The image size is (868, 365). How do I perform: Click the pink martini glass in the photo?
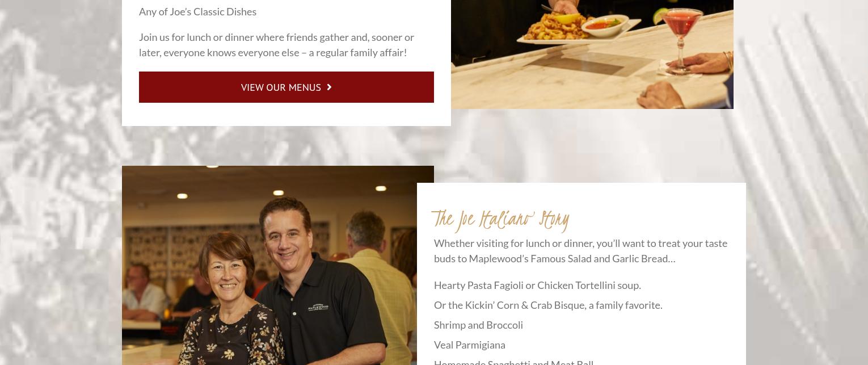tap(680, 34)
